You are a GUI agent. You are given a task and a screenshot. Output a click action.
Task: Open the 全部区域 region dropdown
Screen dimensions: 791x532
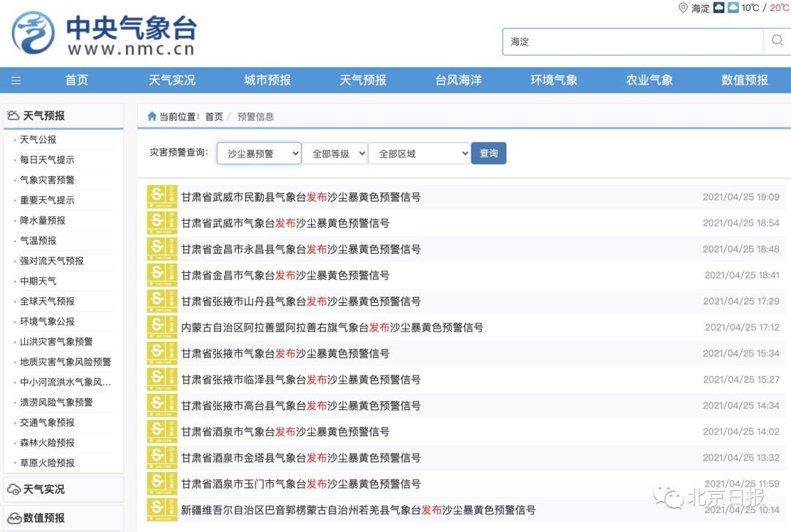point(419,153)
